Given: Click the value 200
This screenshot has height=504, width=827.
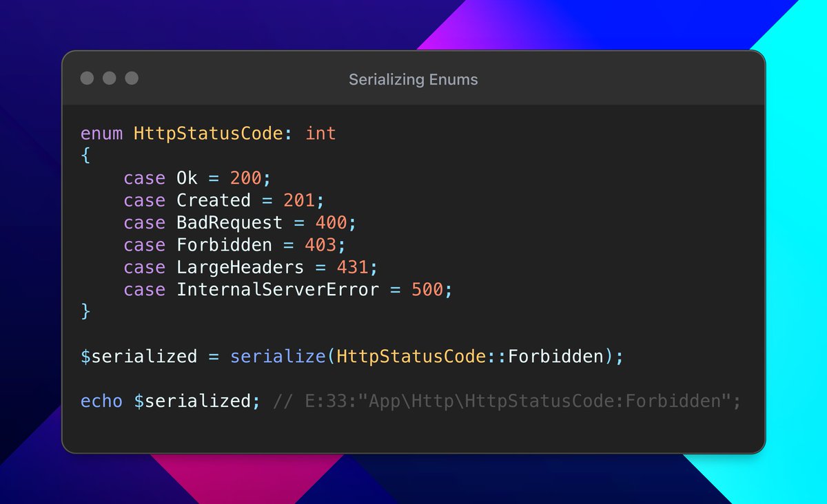Looking at the screenshot, I should pyautogui.click(x=246, y=178).
